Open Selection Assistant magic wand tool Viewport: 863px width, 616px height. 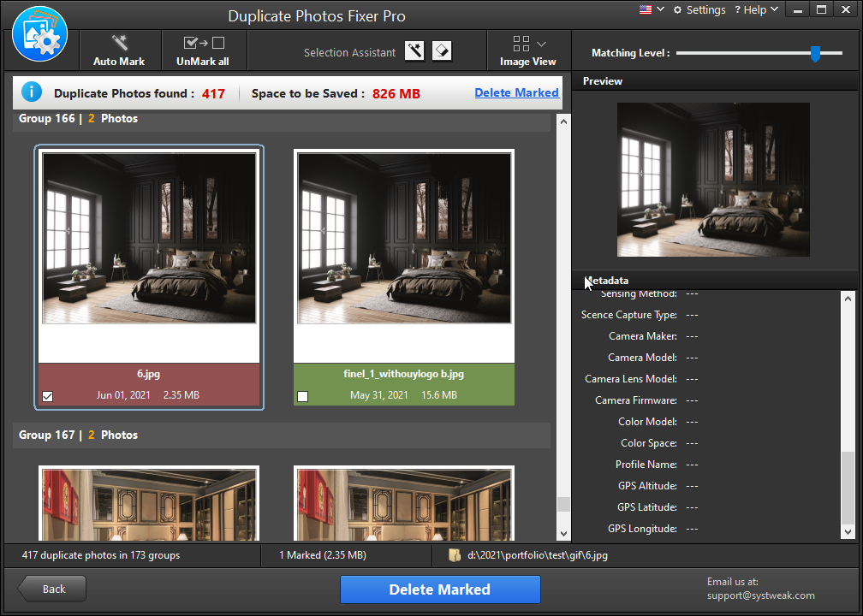pos(414,51)
